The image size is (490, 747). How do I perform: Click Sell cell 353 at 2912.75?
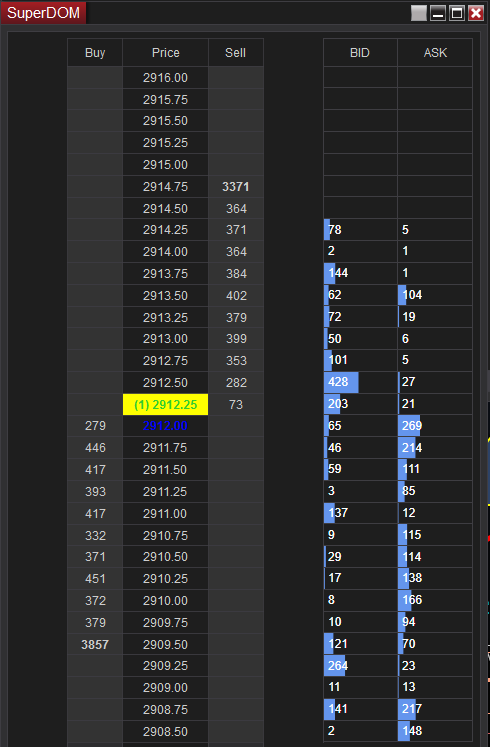coord(236,361)
